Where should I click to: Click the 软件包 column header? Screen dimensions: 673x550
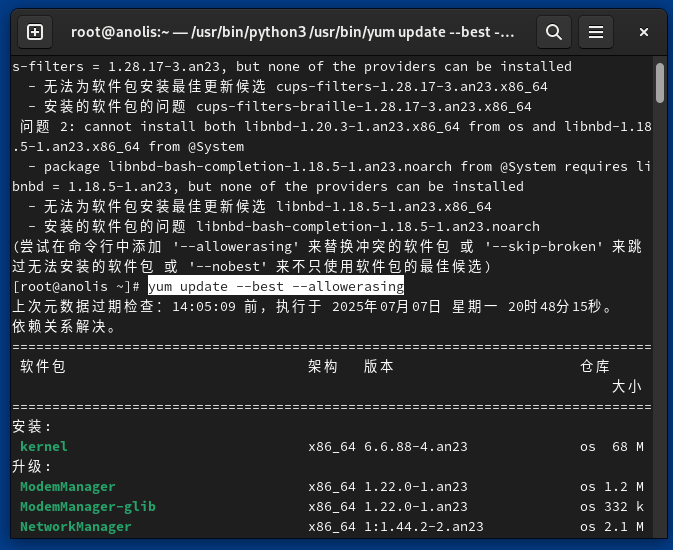point(43,367)
